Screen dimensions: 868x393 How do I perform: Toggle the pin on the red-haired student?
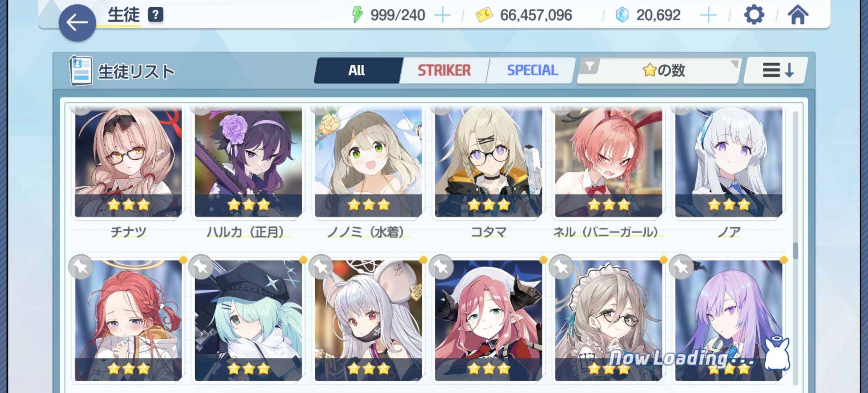click(81, 268)
